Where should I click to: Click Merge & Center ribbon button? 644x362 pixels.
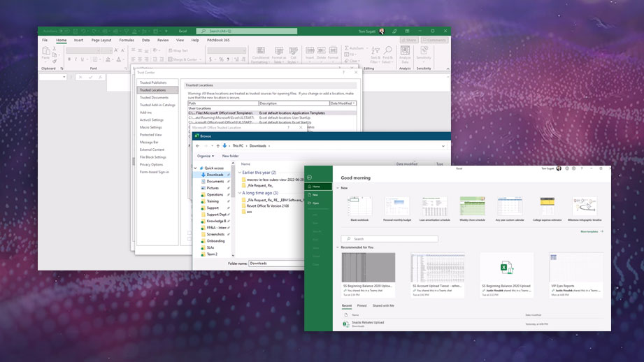[x=184, y=59]
